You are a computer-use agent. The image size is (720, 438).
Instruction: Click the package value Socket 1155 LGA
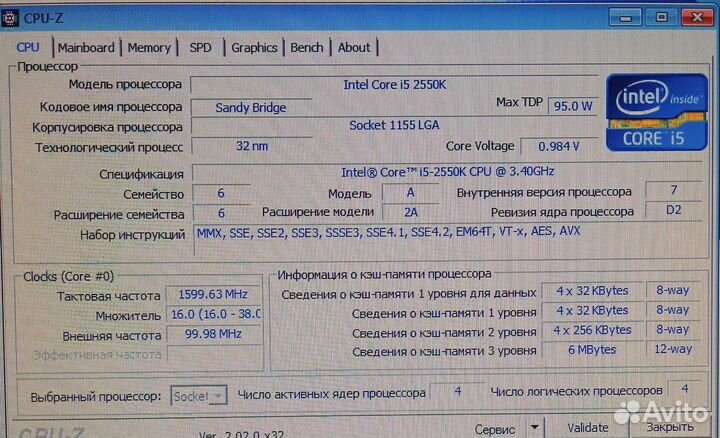[394, 125]
